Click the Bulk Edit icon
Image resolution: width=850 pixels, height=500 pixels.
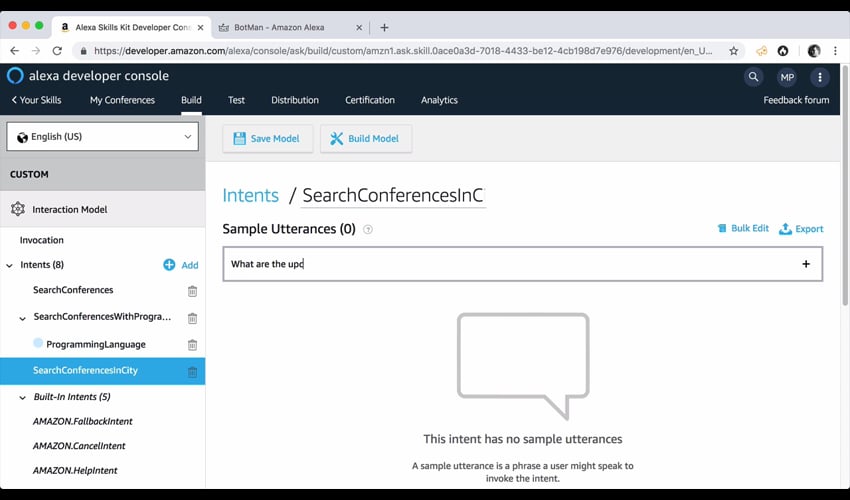[722, 228]
